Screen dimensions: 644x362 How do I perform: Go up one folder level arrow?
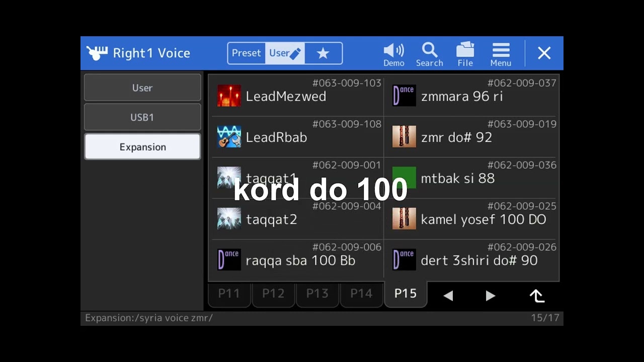(x=537, y=296)
